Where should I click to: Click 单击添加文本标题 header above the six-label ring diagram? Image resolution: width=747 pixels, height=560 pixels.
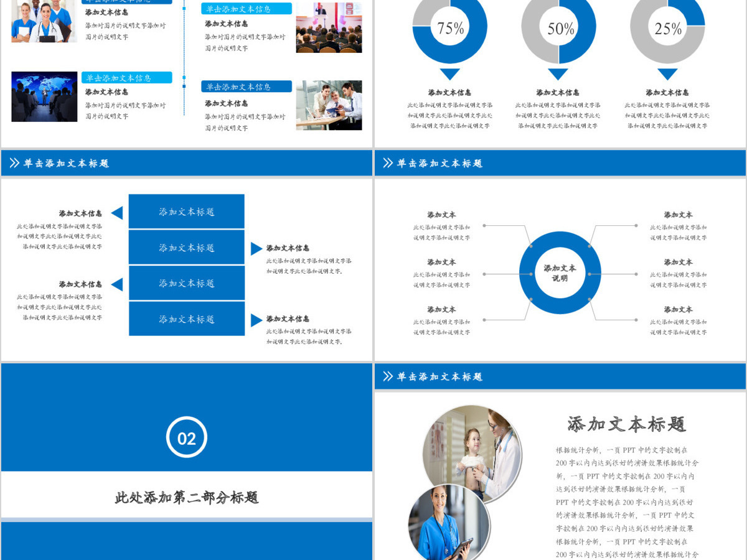click(x=439, y=164)
